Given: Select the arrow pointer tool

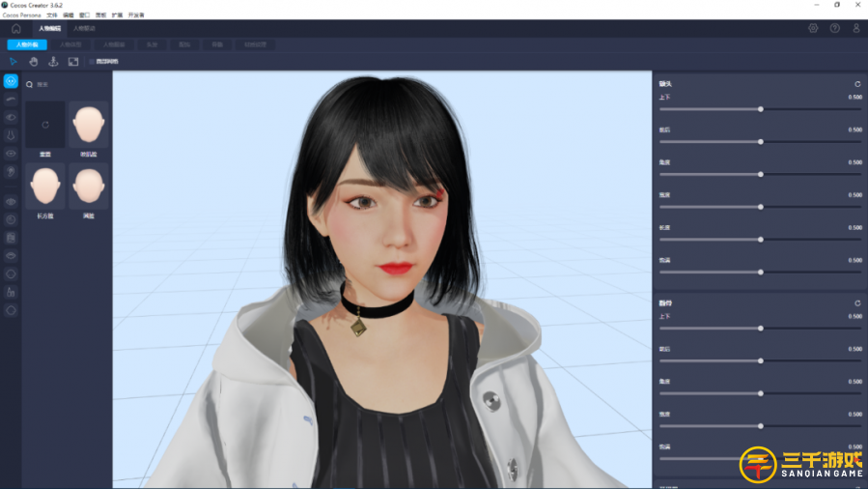Looking at the screenshot, I should click(14, 62).
